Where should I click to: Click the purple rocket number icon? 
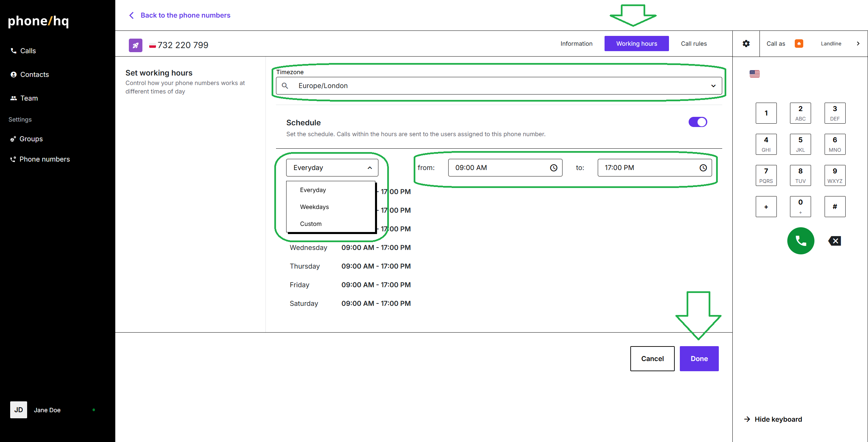pyautogui.click(x=135, y=45)
